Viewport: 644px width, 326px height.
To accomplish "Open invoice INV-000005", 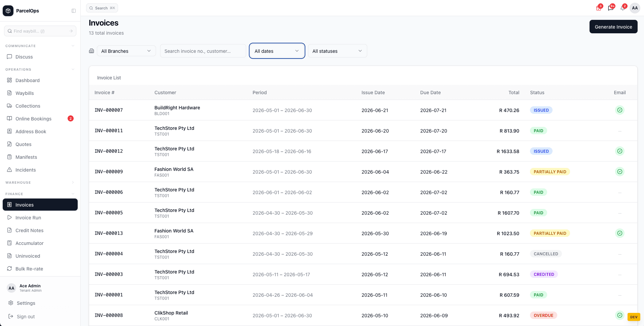I will 109,213.
